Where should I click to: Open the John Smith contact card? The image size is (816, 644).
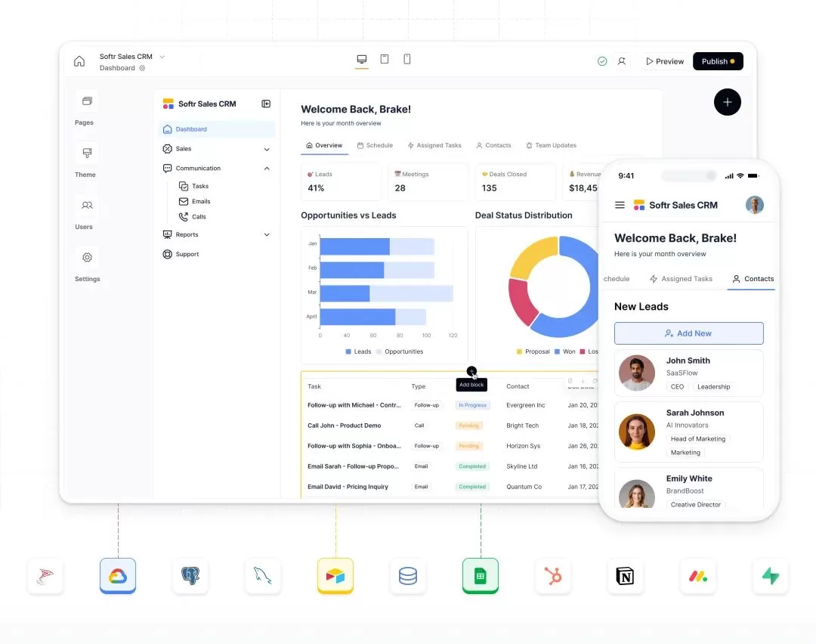pyautogui.click(x=688, y=373)
